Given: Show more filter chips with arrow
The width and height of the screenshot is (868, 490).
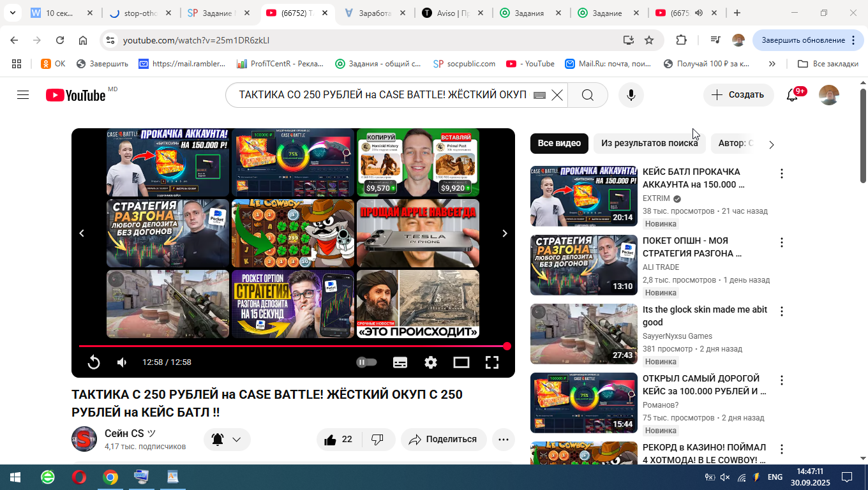Looking at the screenshot, I should click(x=772, y=144).
